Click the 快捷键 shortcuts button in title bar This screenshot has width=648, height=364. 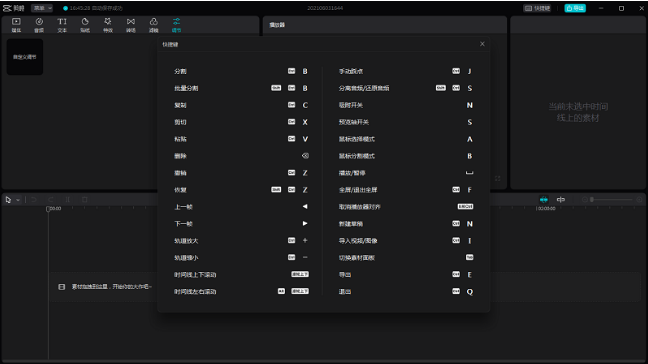click(538, 8)
